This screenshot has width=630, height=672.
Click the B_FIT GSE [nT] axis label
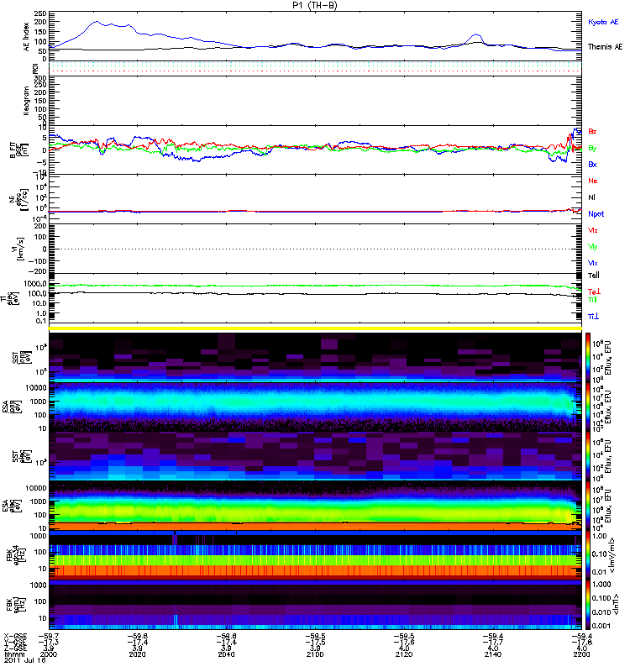pos(19,150)
